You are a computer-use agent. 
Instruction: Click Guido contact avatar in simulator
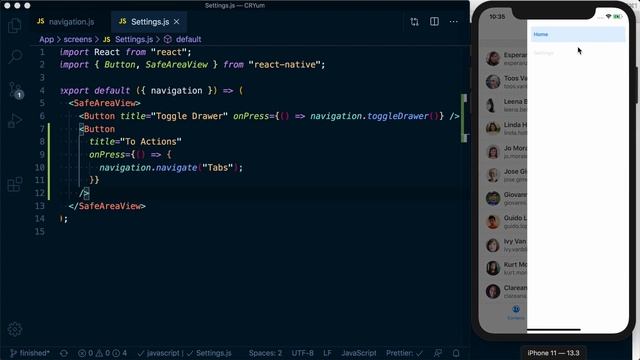click(493, 222)
